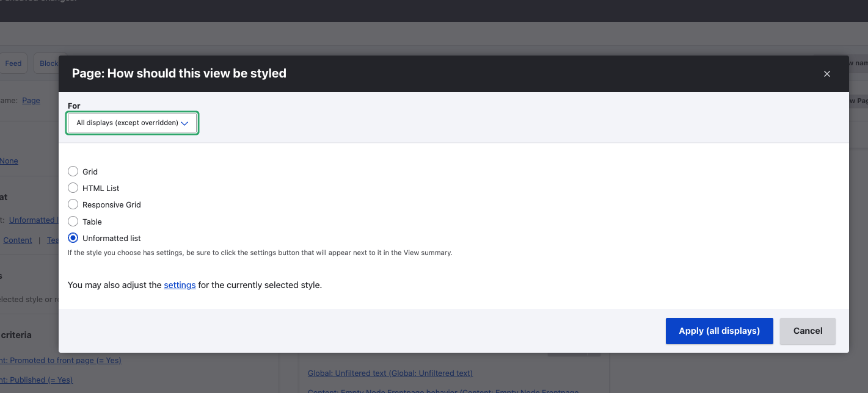Click the Unformatted format link behind dialog
Image resolution: width=868 pixels, height=393 pixels.
pyautogui.click(x=33, y=220)
